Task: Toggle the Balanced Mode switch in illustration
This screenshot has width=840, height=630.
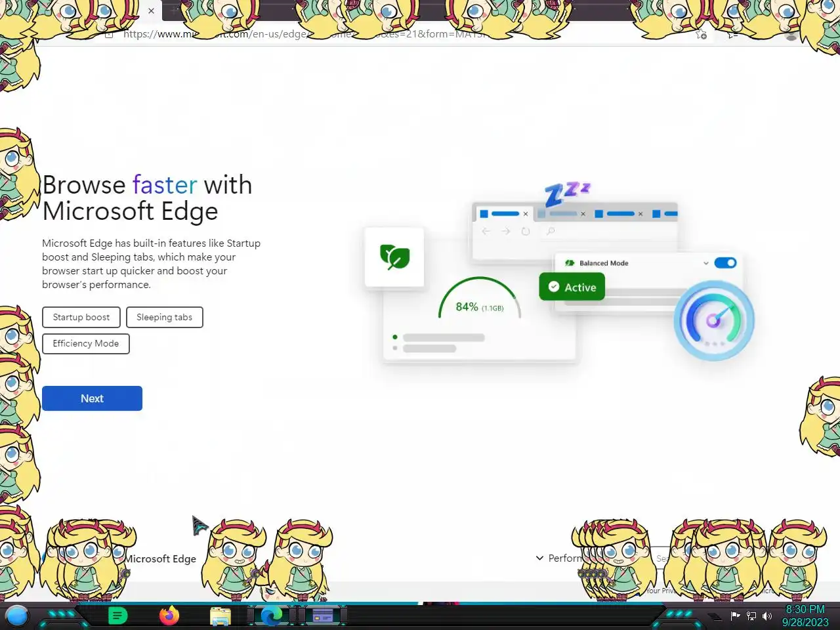Action: [725, 262]
